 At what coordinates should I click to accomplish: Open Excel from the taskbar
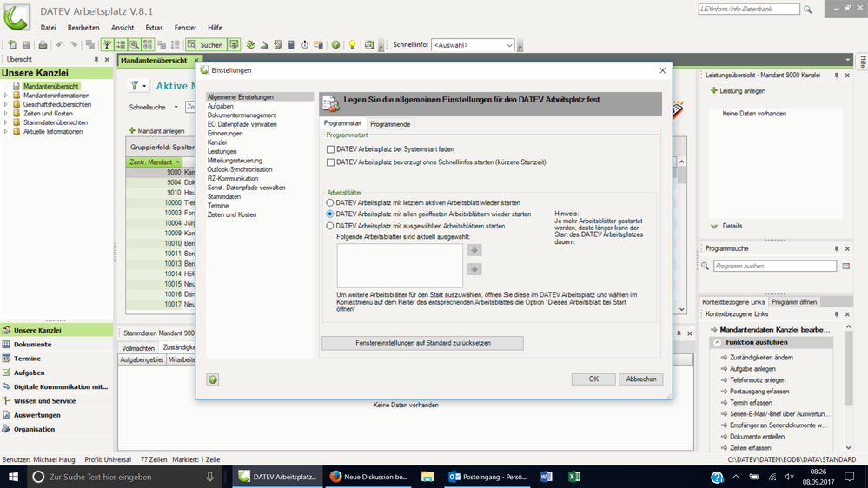tap(574, 477)
